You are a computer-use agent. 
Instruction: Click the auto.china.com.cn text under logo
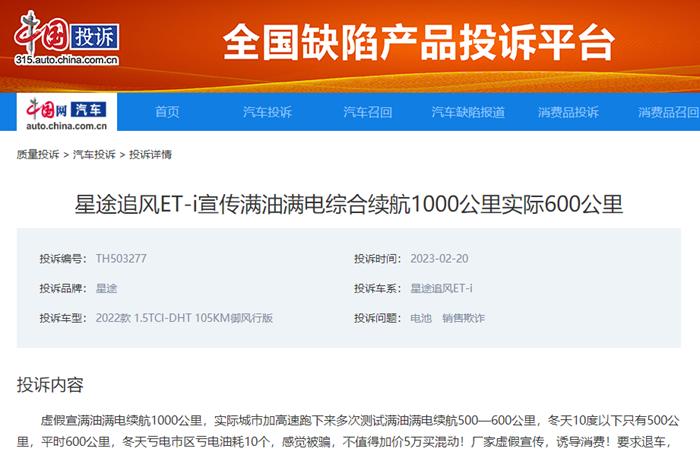point(67,126)
